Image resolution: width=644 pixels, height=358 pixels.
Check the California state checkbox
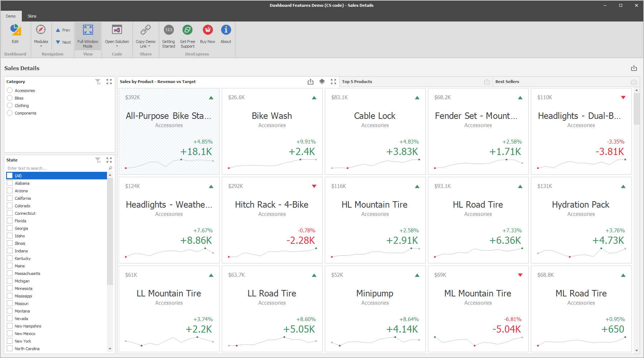point(10,198)
